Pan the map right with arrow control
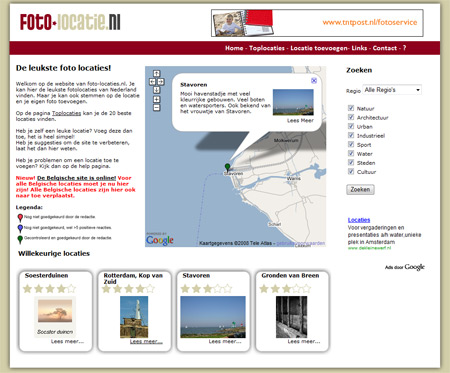 click(161, 82)
